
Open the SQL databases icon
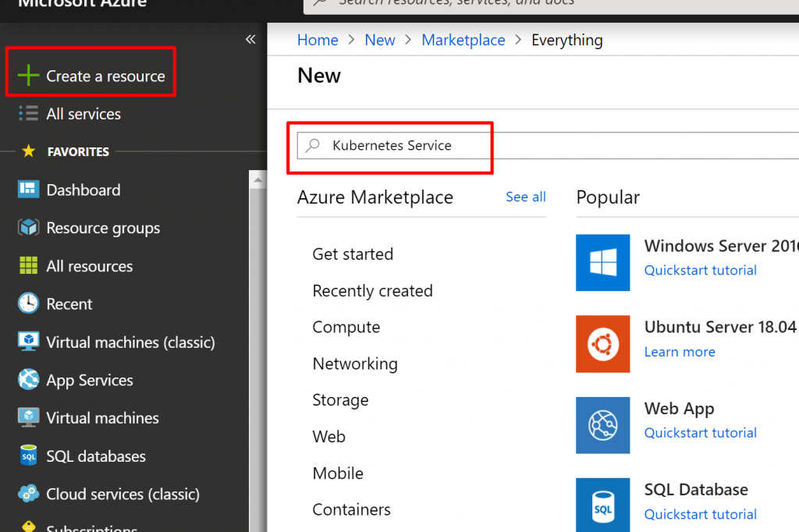(x=28, y=456)
